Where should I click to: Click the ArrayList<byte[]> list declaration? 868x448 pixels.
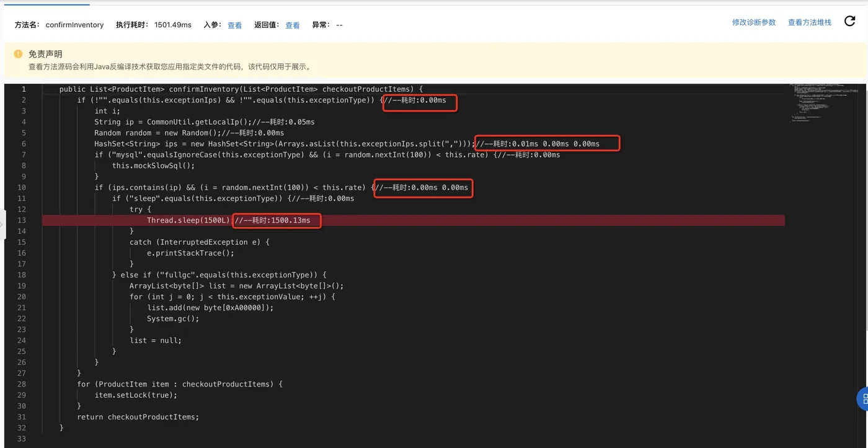[236, 286]
